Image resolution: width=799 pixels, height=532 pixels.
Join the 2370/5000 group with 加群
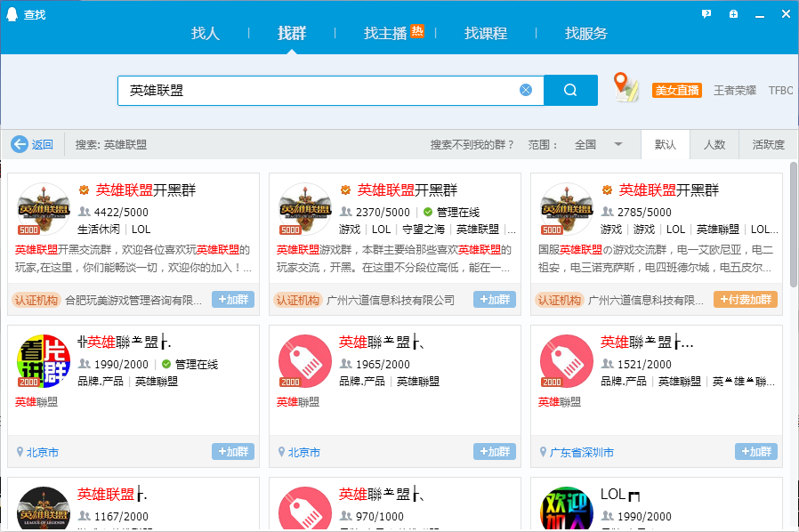(495, 300)
